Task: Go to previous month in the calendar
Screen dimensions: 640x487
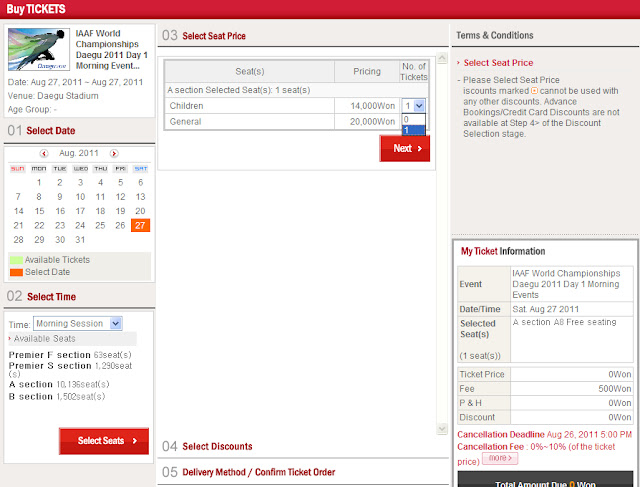Action: 44,153
